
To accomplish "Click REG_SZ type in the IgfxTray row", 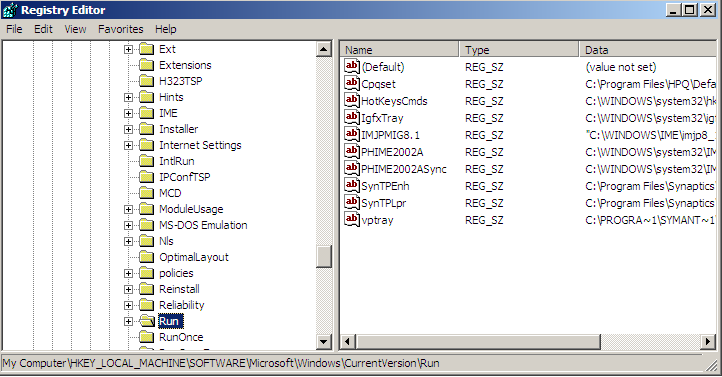I will [x=484, y=118].
